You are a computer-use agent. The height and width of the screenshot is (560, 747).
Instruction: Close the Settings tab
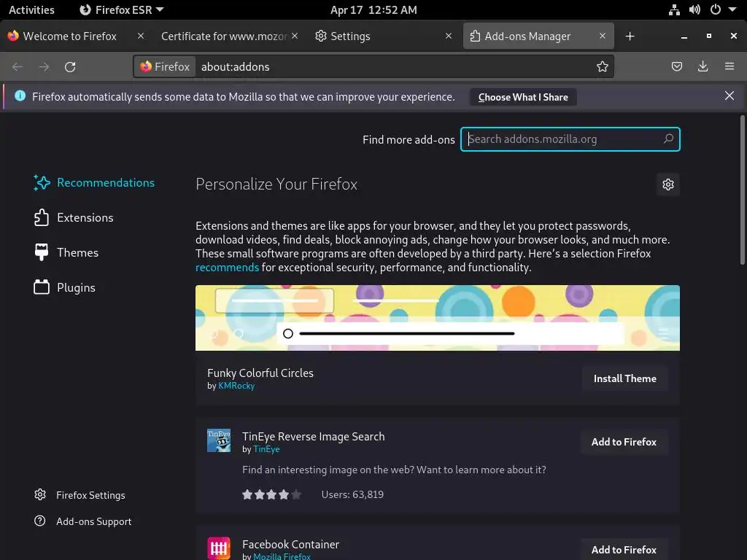[x=449, y=36]
